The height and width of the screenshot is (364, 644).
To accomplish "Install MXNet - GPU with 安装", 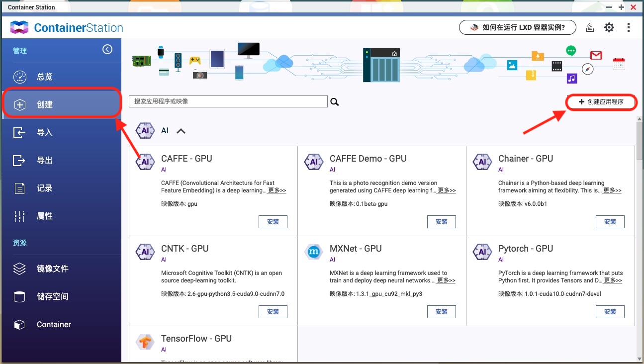I will pyautogui.click(x=442, y=312).
